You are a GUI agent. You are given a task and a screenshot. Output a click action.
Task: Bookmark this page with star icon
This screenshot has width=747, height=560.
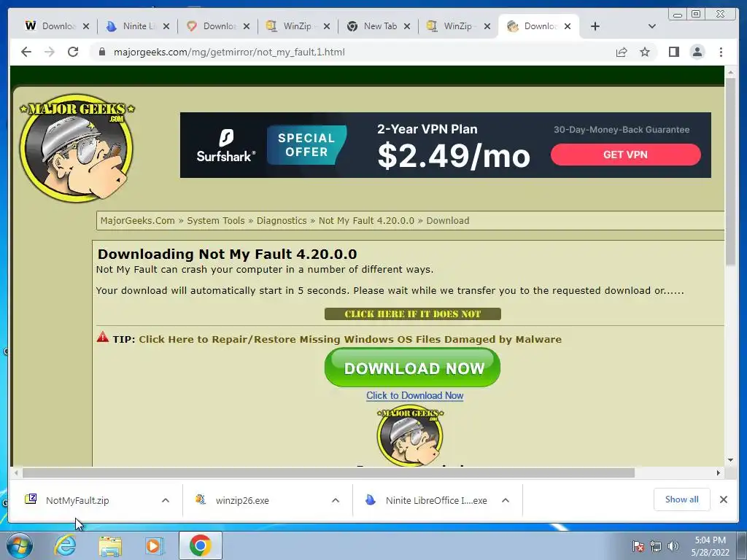point(645,52)
